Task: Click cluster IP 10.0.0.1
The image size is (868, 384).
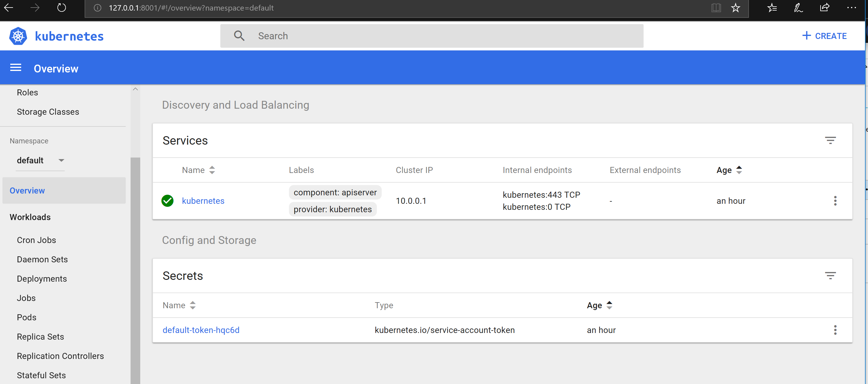Action: [x=411, y=201]
